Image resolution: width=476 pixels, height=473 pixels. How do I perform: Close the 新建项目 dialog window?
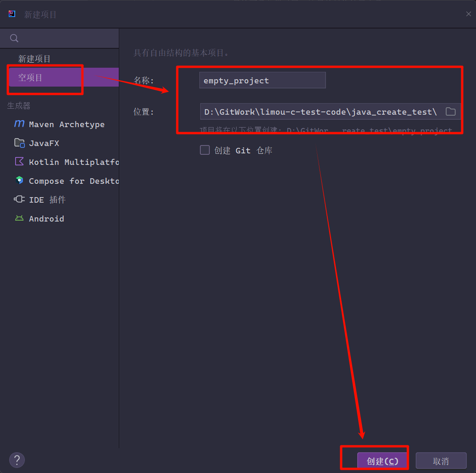point(468,14)
